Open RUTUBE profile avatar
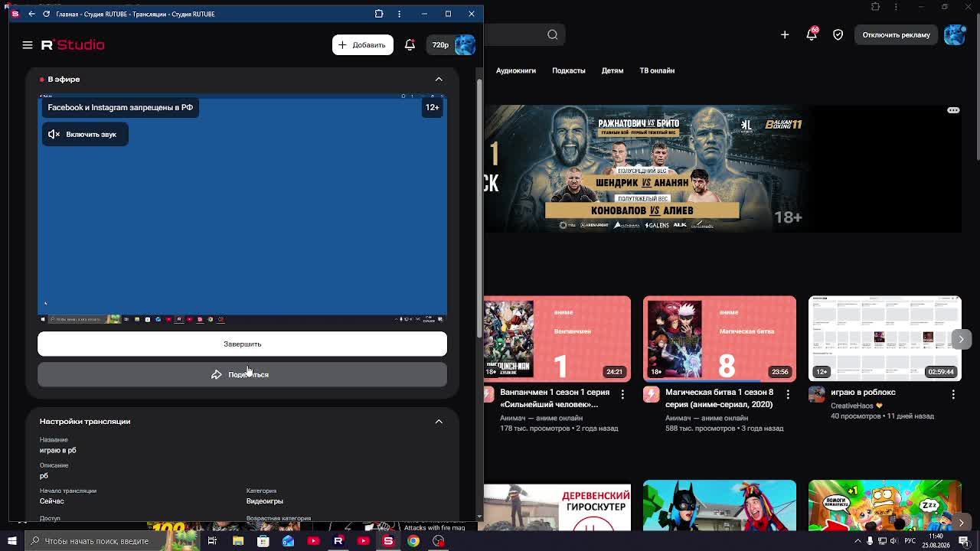 tap(955, 34)
